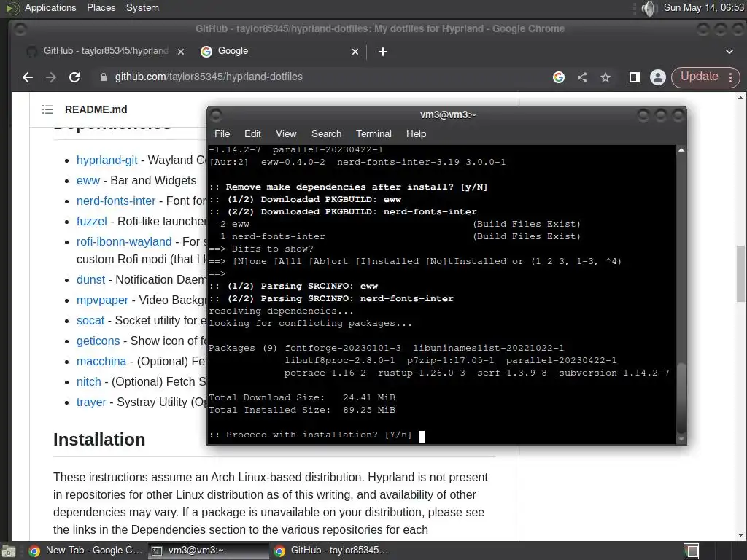The height and width of the screenshot is (560, 747).
Task: Open nerd-fonts-inter link
Action: [x=116, y=201]
